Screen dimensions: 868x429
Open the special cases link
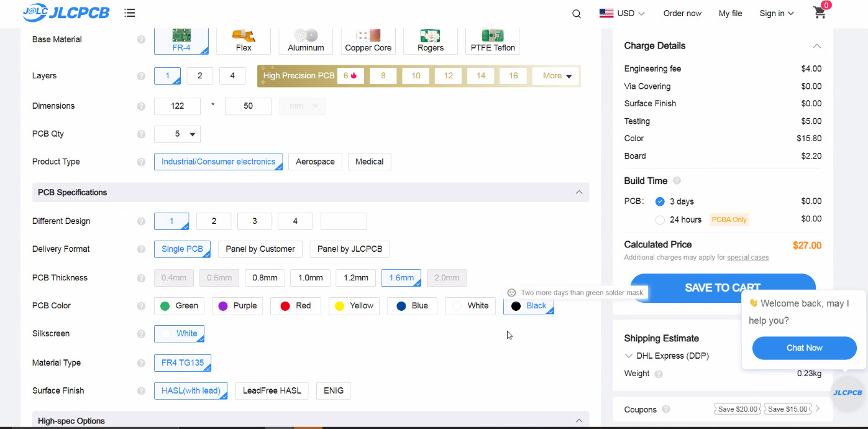[747, 257]
